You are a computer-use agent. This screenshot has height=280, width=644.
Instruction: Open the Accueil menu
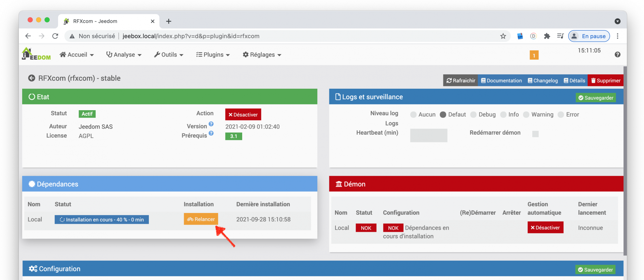coord(76,55)
